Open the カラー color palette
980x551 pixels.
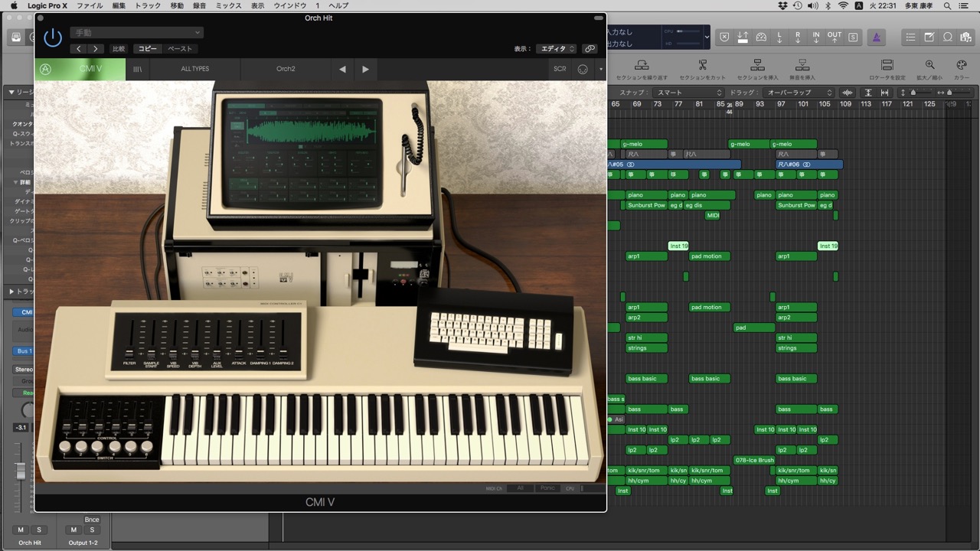962,70
